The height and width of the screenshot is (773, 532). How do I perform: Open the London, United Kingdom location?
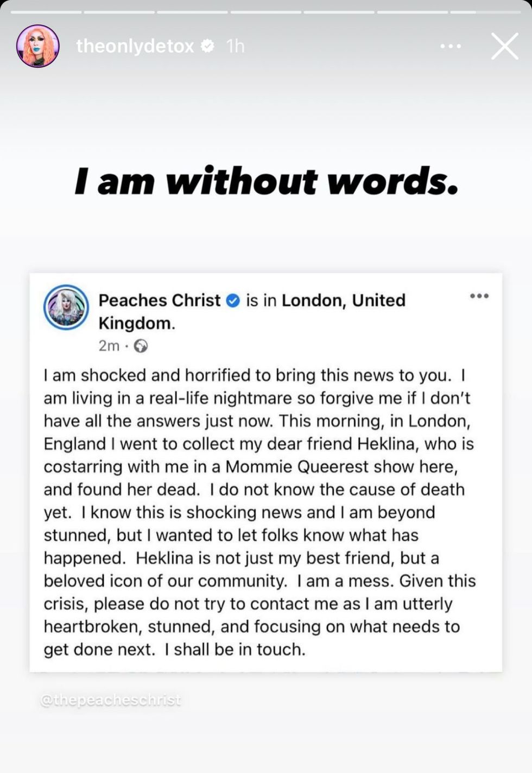point(343,300)
